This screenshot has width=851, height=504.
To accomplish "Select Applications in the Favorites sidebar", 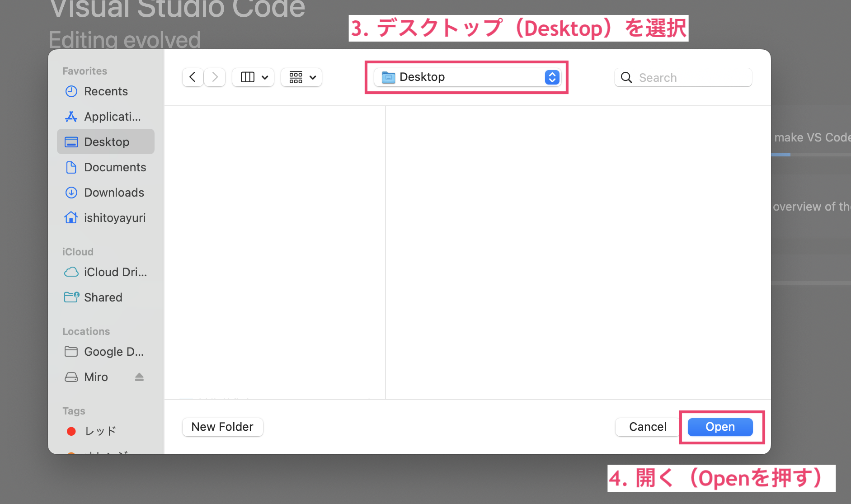I will pyautogui.click(x=106, y=117).
